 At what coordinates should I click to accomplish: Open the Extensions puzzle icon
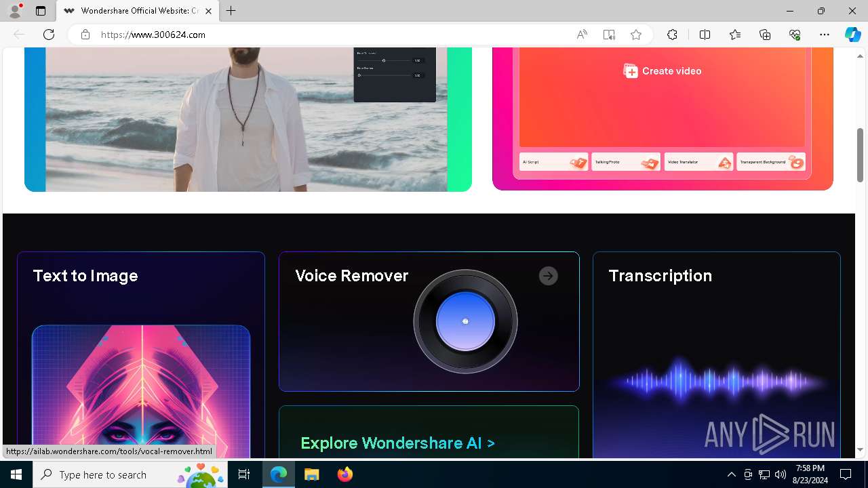pos(672,35)
